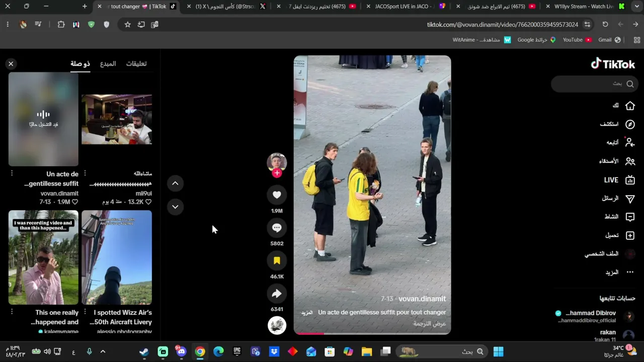Click vovan.dinamit name on the video overlay
The width and height of the screenshot is (644, 362).
tap(422, 299)
